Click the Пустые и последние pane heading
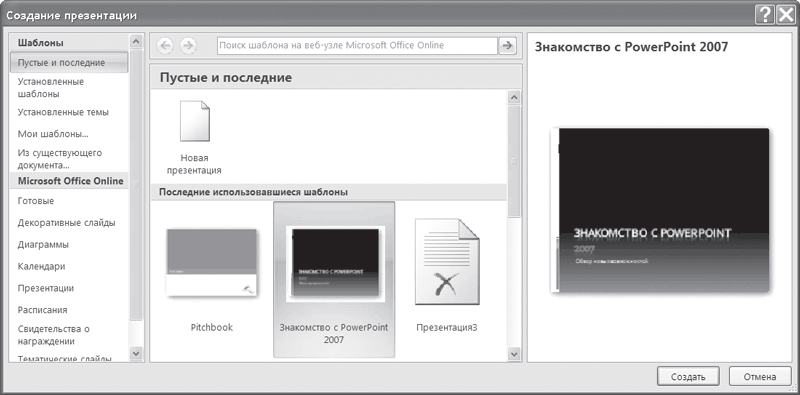This screenshot has width=800, height=395. click(x=226, y=78)
